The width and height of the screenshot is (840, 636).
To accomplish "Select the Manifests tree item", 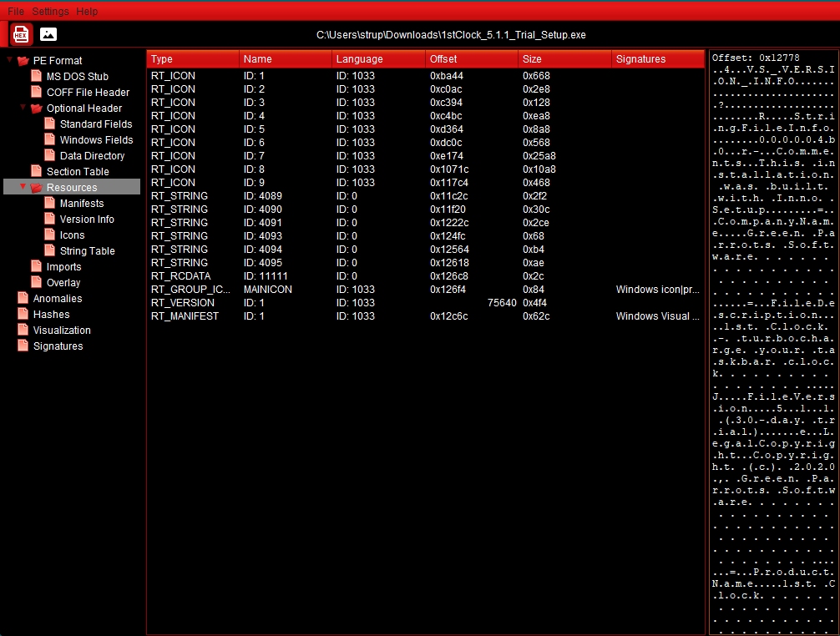I will (82, 204).
